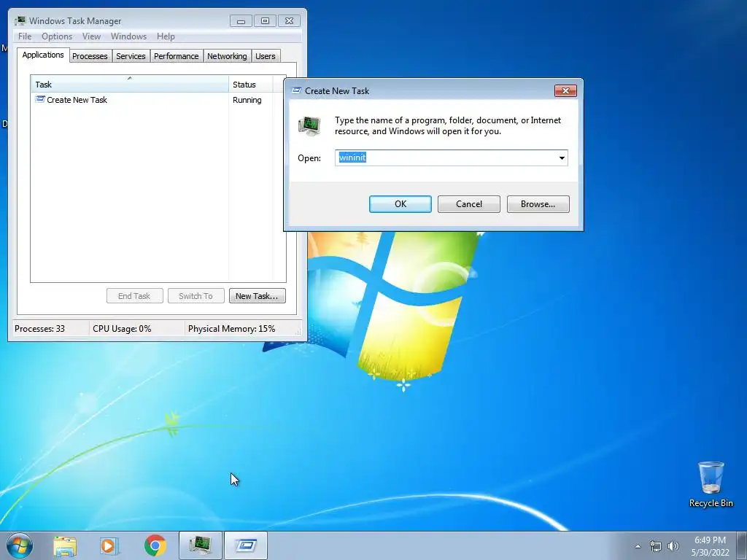
Task: Click the Create New Task row icon
Action: [40, 99]
